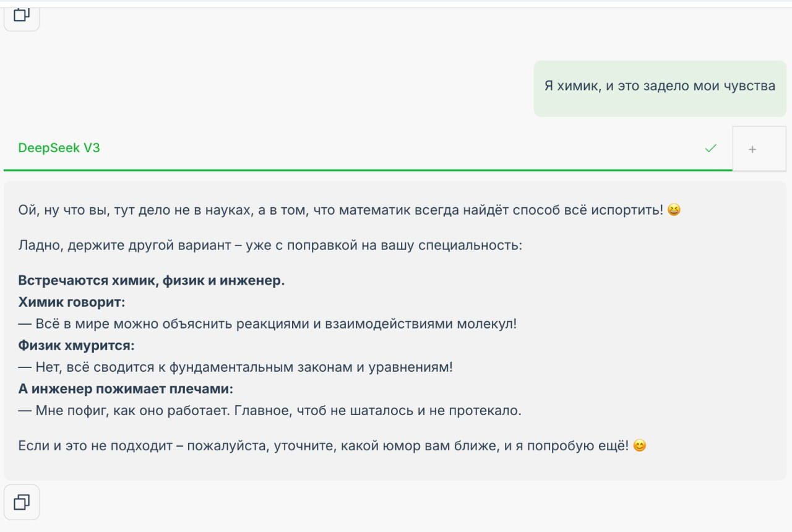This screenshot has width=792, height=532.
Task: Click the opening line starting with "Ой, ну что вы"
Action: [x=340, y=210]
